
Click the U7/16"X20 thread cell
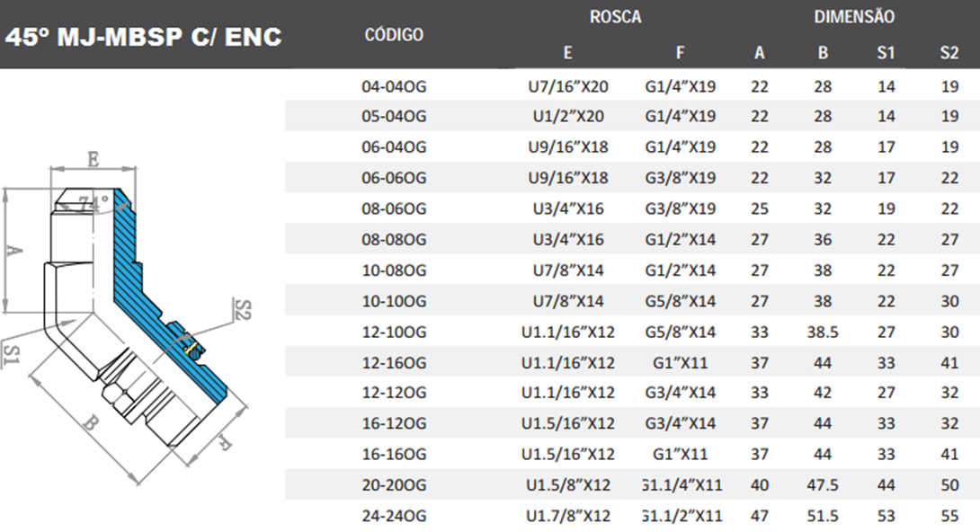click(x=568, y=87)
